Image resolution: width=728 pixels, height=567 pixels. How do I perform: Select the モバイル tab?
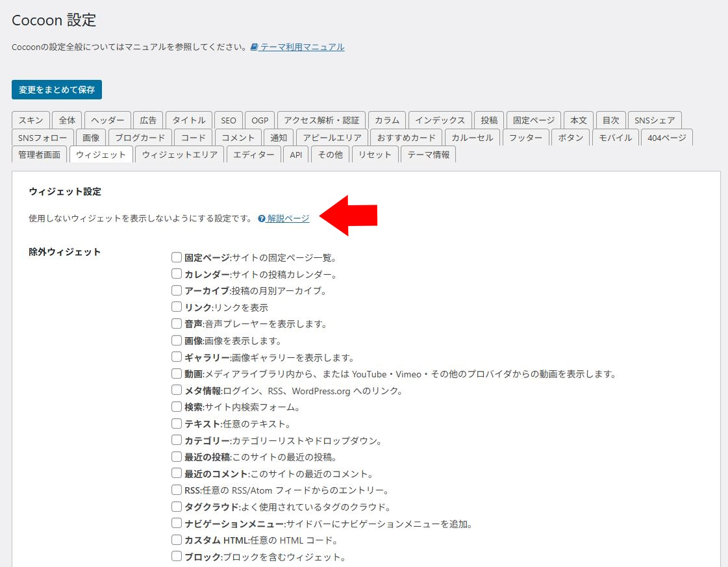click(616, 138)
